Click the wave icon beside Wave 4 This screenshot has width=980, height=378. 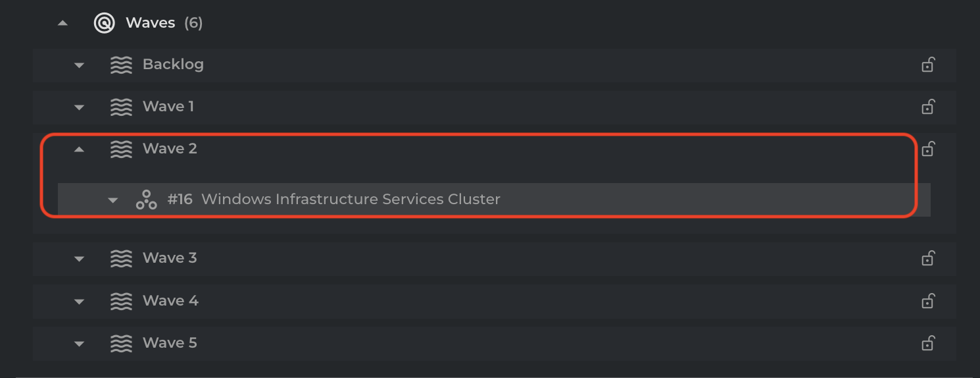(x=121, y=301)
